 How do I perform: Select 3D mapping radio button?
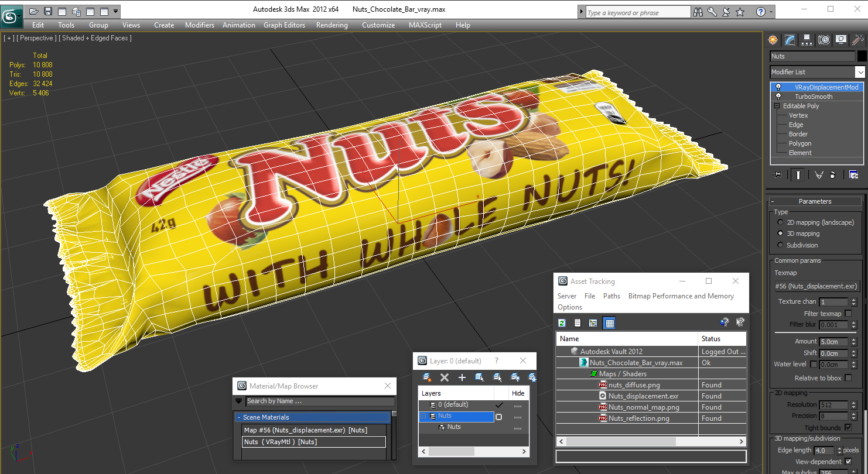pos(780,233)
